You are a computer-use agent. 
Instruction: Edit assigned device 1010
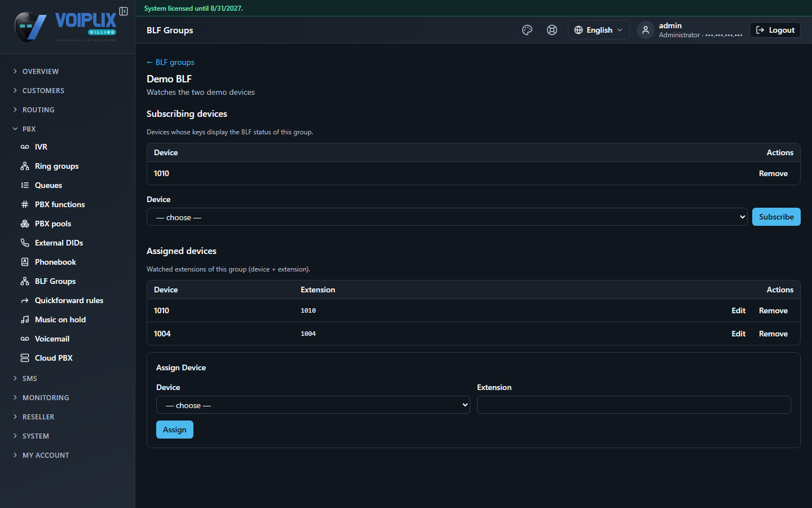738,310
